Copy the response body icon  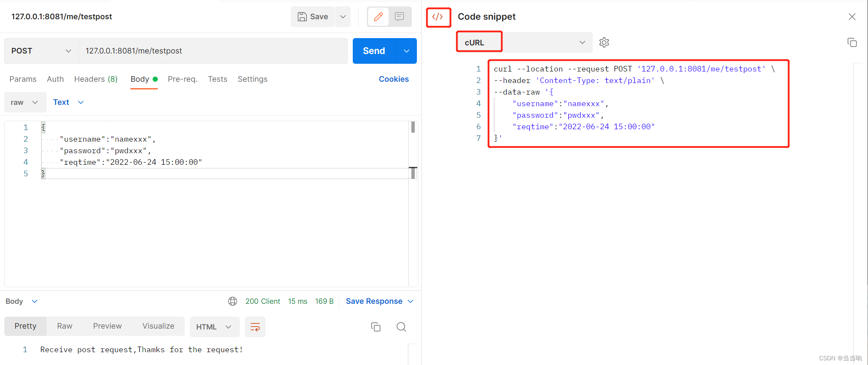pos(376,327)
